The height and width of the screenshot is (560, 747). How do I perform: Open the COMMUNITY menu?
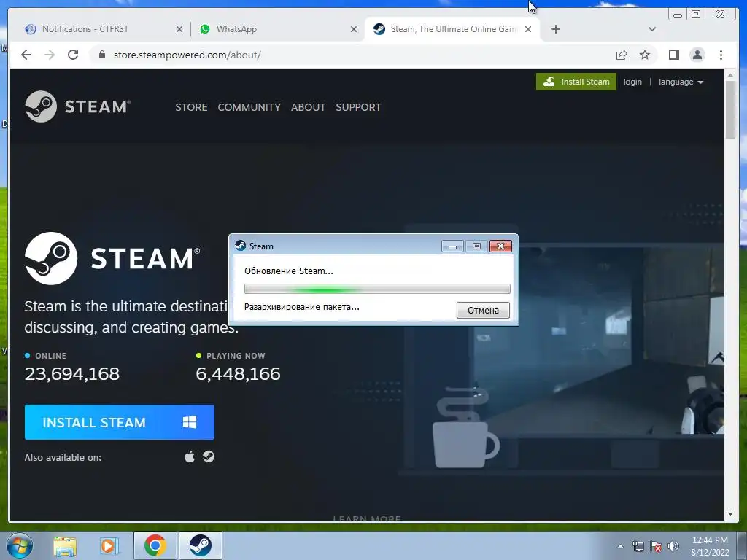(x=249, y=107)
